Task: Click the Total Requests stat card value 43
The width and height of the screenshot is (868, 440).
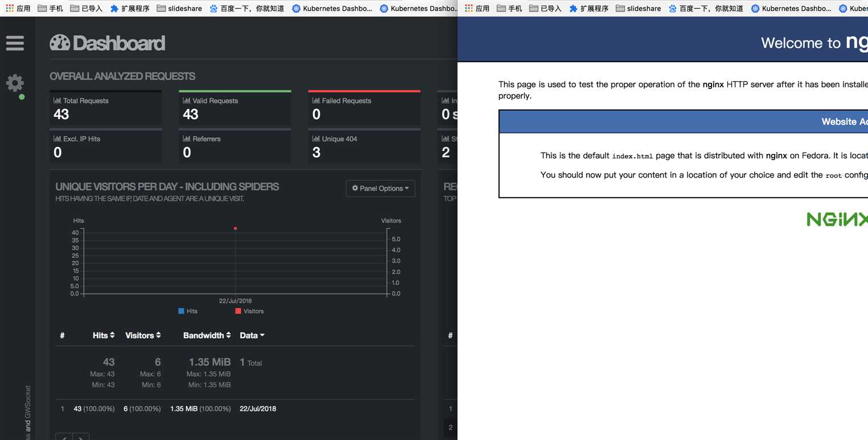Action: (61, 114)
